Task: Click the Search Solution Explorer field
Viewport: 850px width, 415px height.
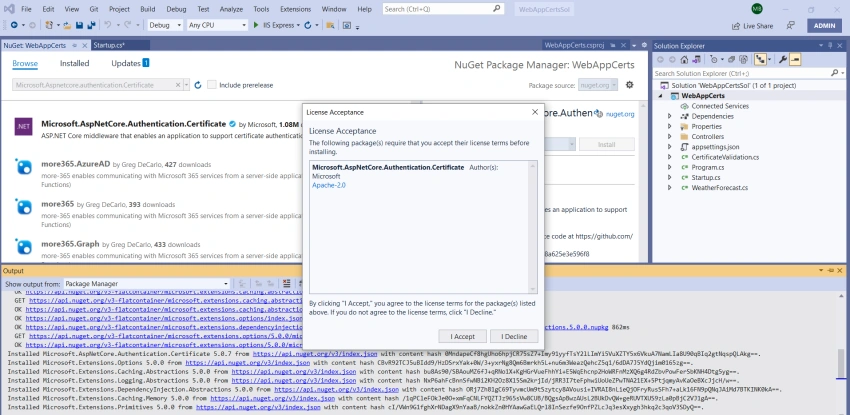Action: point(749,73)
